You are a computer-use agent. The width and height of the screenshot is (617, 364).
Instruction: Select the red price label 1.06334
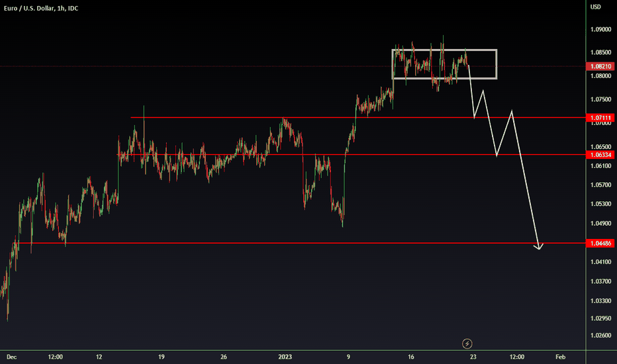[x=600, y=155]
